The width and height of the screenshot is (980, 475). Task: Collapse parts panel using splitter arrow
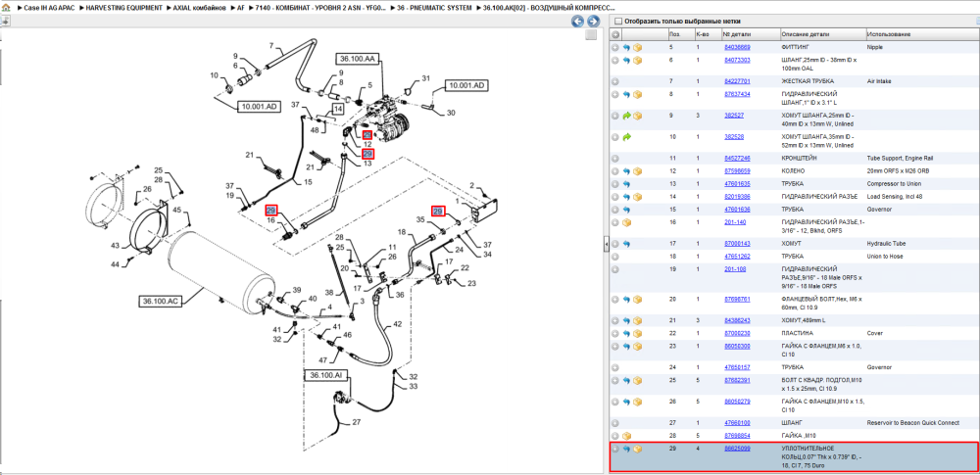point(607,246)
